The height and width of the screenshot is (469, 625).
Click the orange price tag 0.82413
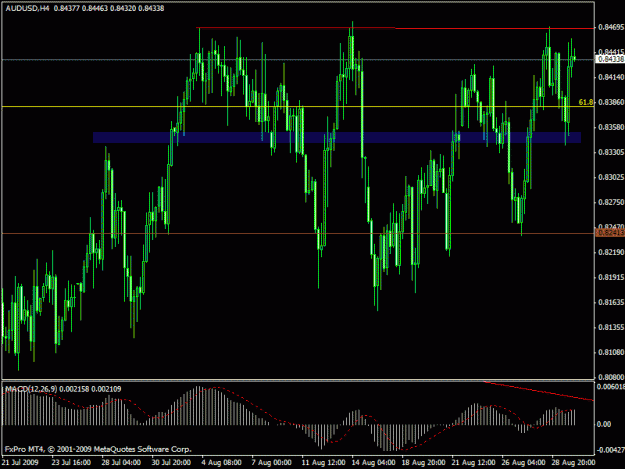[610, 233]
